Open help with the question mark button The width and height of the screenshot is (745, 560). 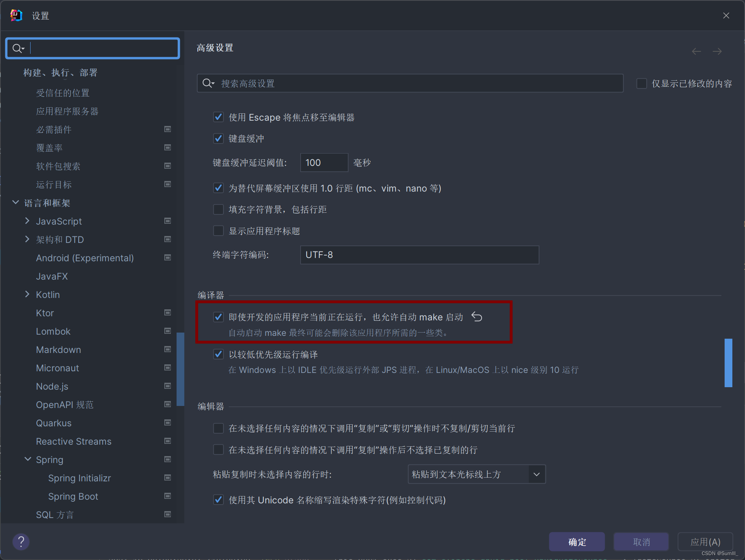pos(21,542)
